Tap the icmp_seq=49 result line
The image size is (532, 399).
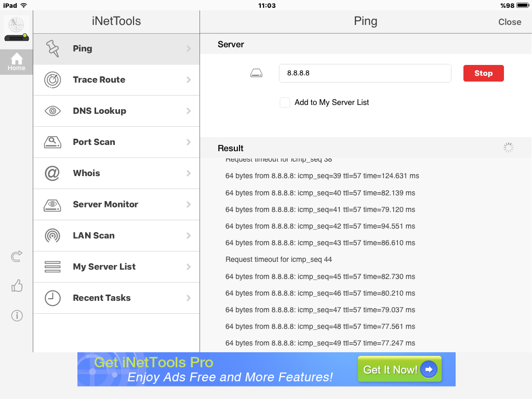point(320,343)
